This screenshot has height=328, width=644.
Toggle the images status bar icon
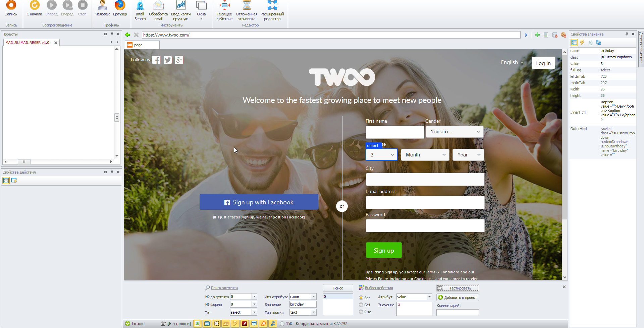click(198, 324)
